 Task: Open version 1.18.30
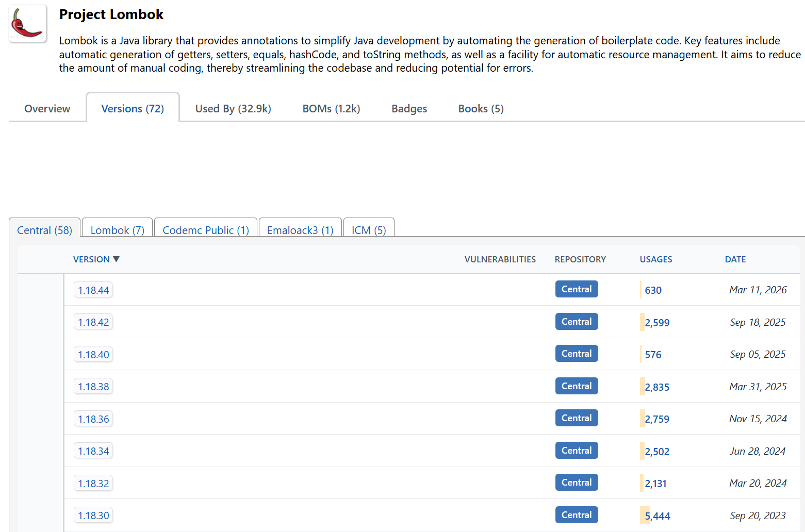pos(93,516)
